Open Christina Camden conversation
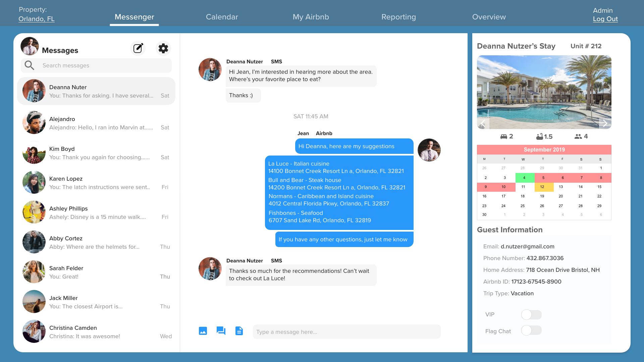 (96, 331)
